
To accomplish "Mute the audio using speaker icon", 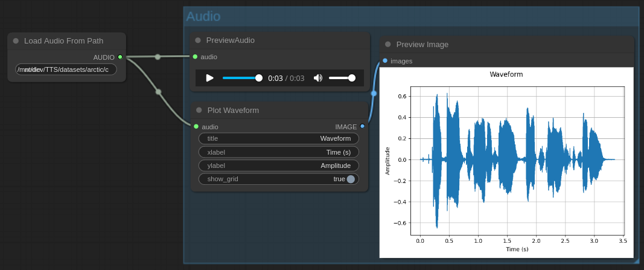I will point(318,78).
